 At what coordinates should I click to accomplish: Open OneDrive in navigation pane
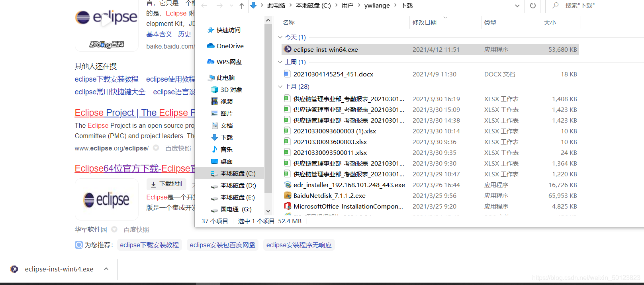(230, 46)
